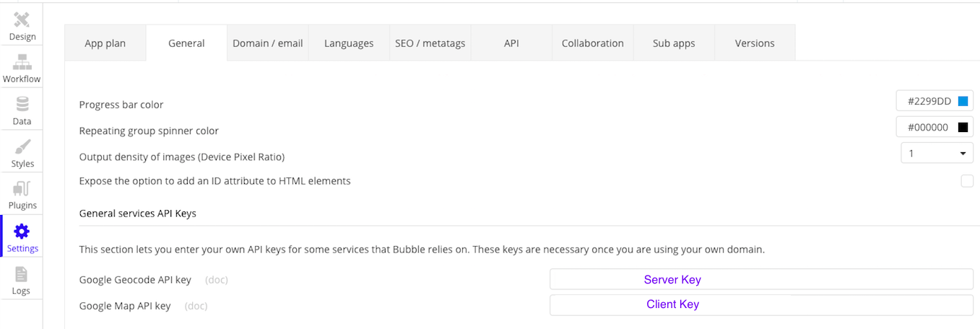Open the Device Pixel Ratio dropdown
Image resolution: width=980 pixels, height=329 pixels.
tap(937, 153)
